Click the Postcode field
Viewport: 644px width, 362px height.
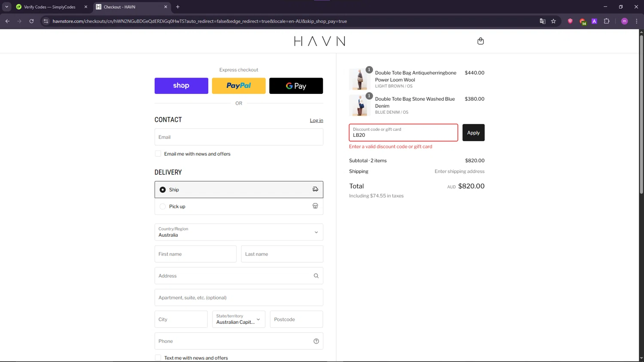(x=296, y=319)
